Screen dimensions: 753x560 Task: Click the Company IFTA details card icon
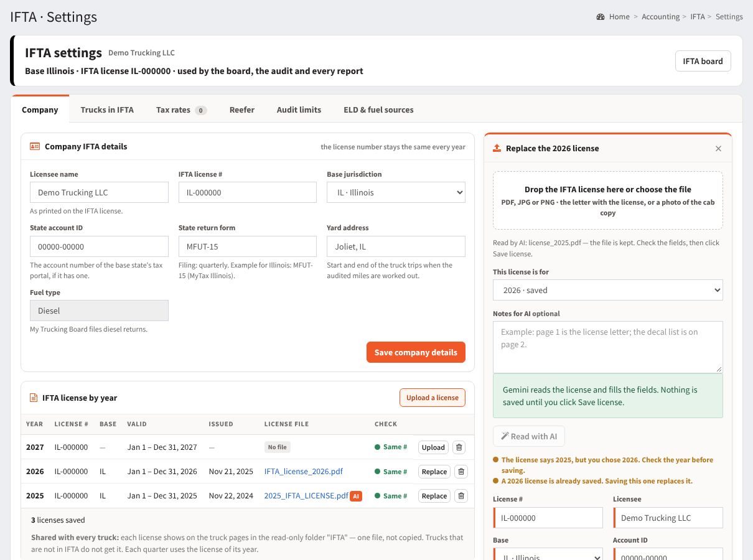tap(35, 147)
